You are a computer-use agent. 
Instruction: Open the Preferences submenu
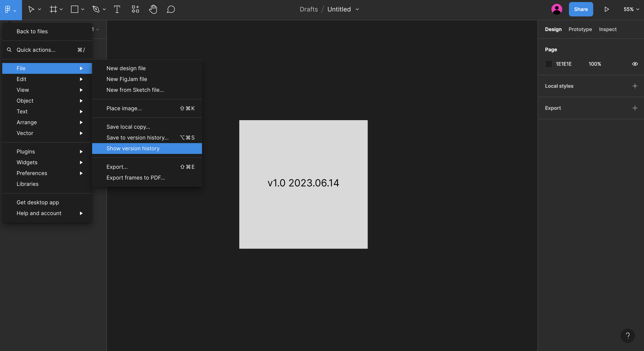tap(47, 173)
